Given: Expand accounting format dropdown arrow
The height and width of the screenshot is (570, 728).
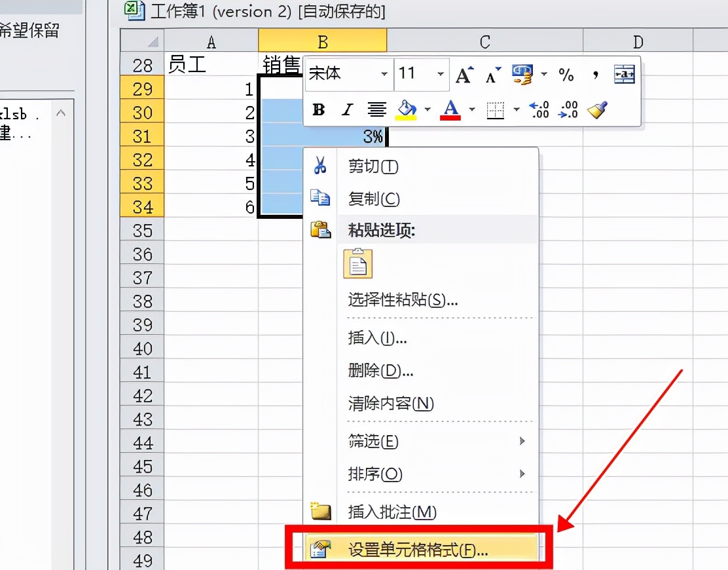Looking at the screenshot, I should [x=543, y=74].
